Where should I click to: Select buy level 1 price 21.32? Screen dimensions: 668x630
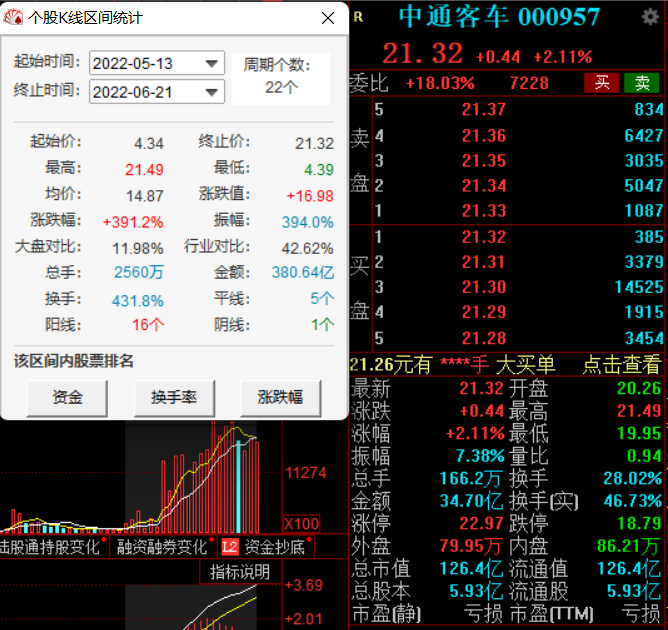484,237
